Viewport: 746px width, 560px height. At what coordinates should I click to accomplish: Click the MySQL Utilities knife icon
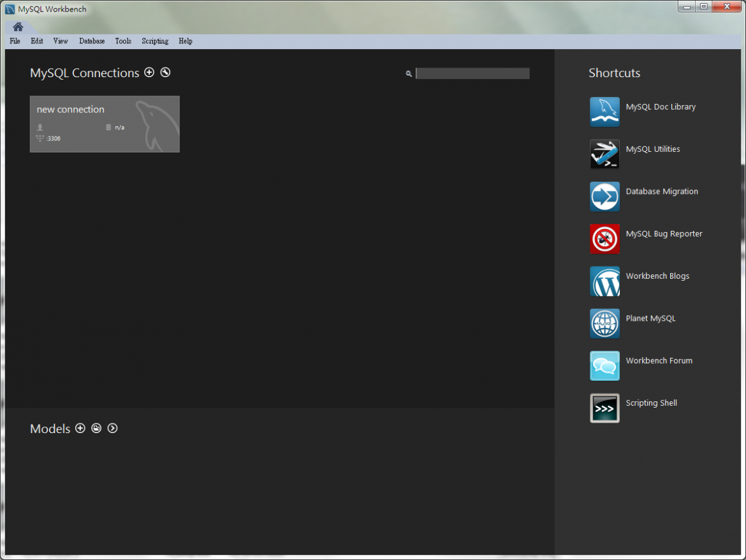point(604,154)
